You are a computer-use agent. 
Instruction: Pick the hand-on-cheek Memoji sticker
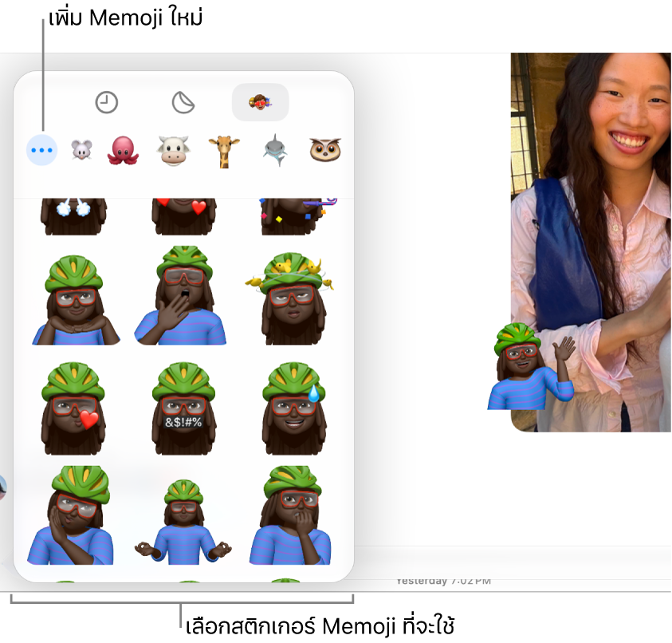pyautogui.click(x=70, y=515)
